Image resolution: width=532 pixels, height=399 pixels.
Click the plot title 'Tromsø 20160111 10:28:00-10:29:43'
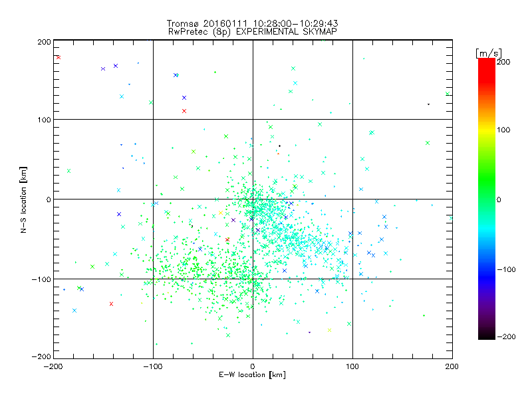(x=252, y=23)
